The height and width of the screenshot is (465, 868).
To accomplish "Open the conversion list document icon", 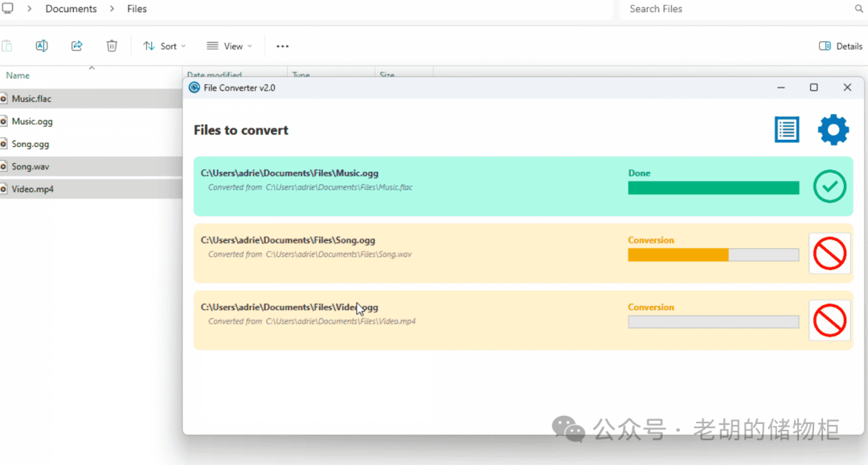I will (x=787, y=130).
